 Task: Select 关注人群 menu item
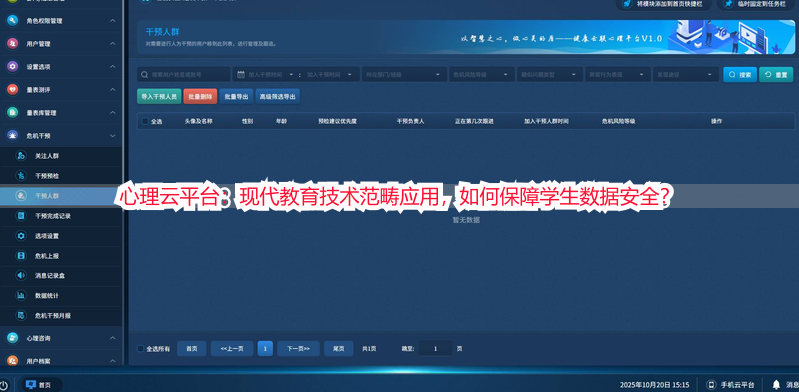pyautogui.click(x=61, y=156)
